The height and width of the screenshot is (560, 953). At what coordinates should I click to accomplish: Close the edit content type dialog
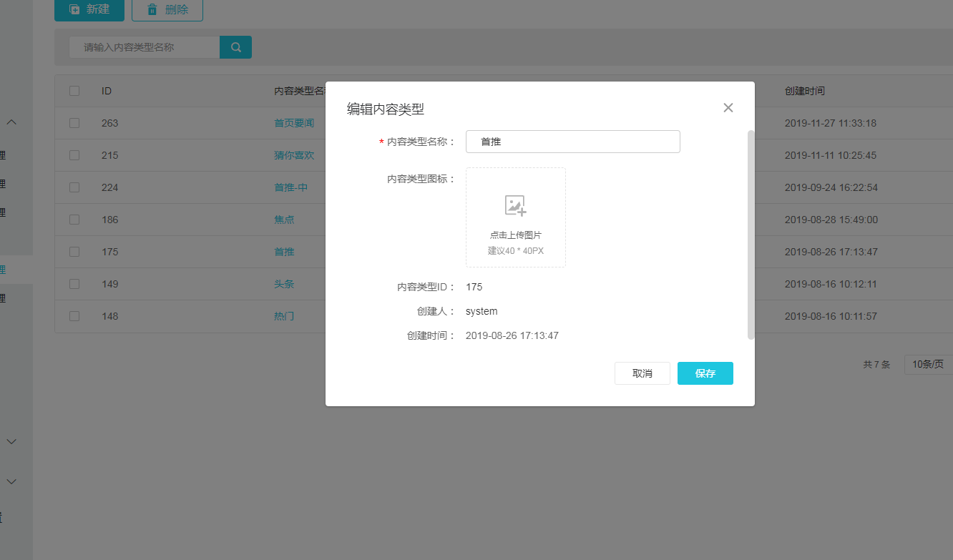coord(728,108)
